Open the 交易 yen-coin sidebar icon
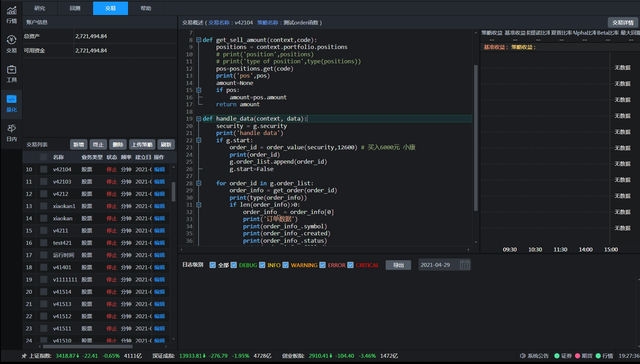640x364 pixels. [x=11, y=40]
